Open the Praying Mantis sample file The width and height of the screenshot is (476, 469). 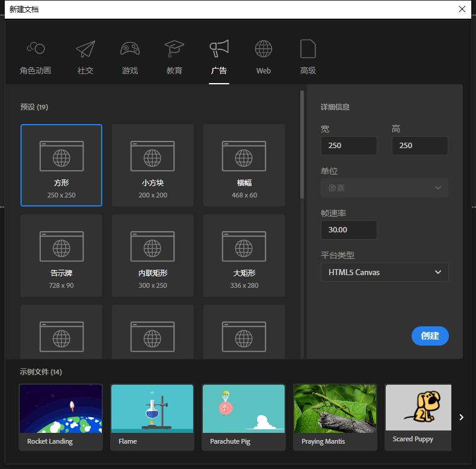click(x=335, y=417)
